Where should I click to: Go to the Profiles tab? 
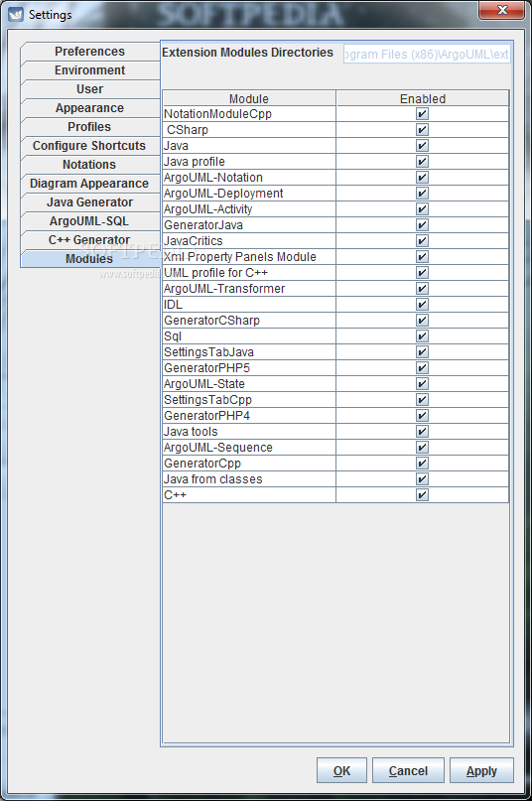(90, 127)
